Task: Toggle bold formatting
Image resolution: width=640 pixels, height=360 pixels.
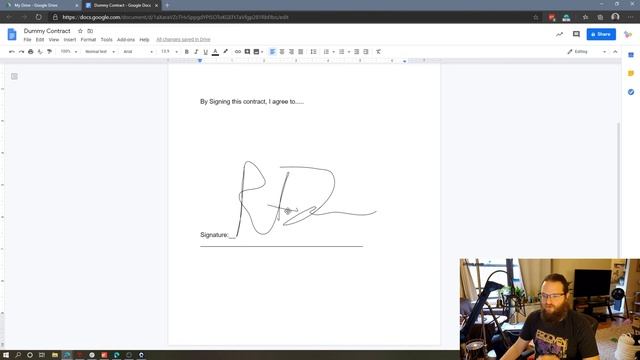Action: point(187,52)
